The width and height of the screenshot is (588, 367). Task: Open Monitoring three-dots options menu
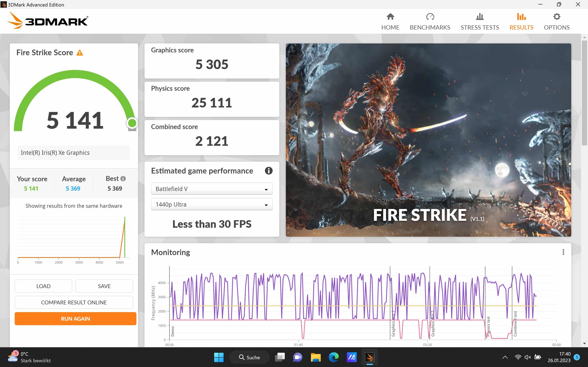[563, 252]
